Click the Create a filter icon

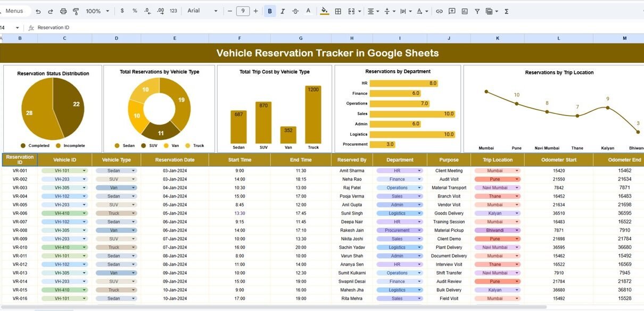click(x=477, y=11)
